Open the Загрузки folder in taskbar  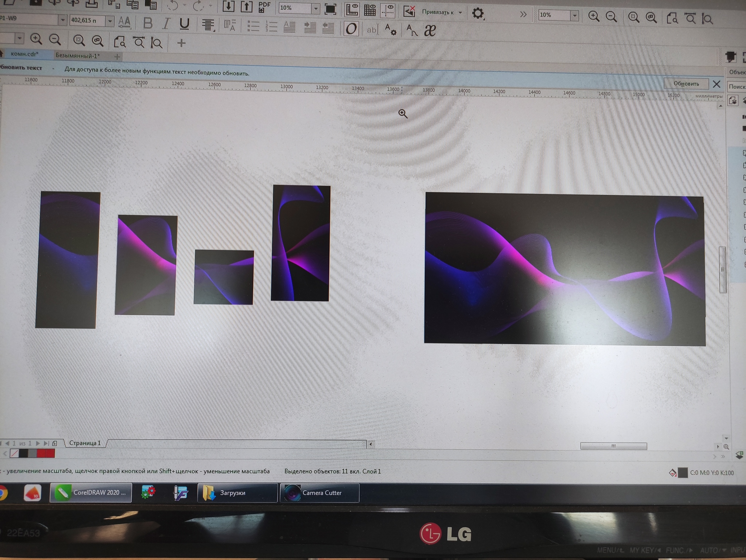click(237, 493)
